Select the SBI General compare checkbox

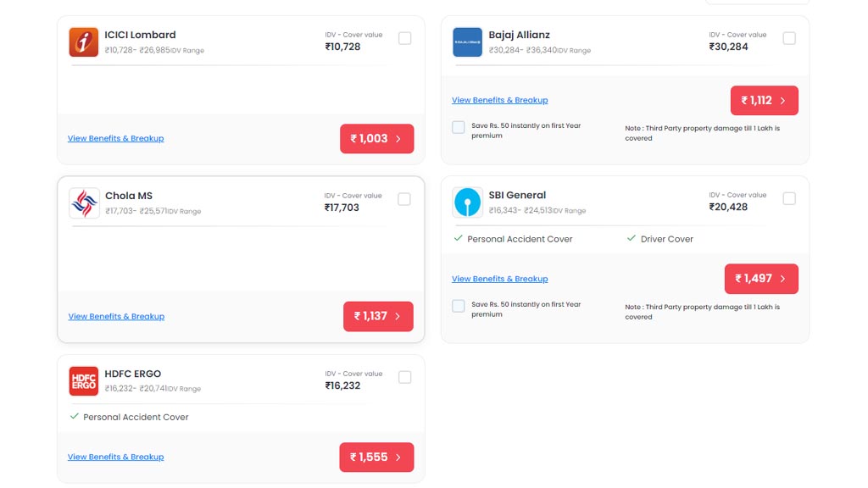(x=789, y=198)
